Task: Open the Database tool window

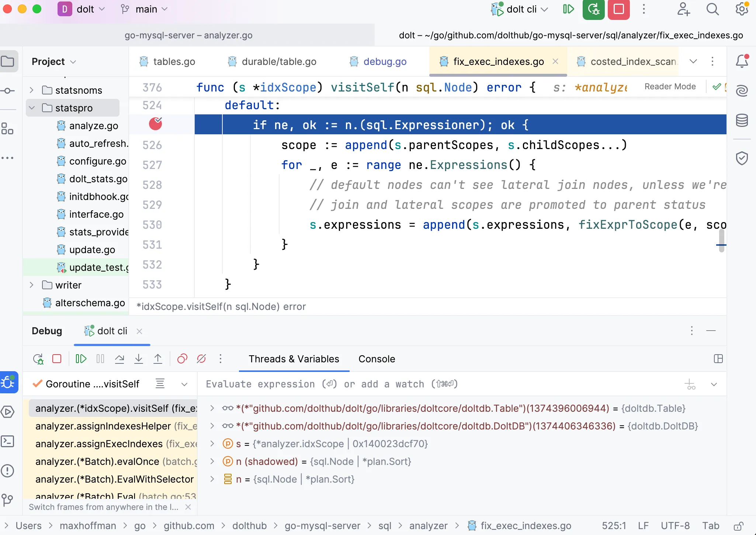Action: (x=742, y=120)
